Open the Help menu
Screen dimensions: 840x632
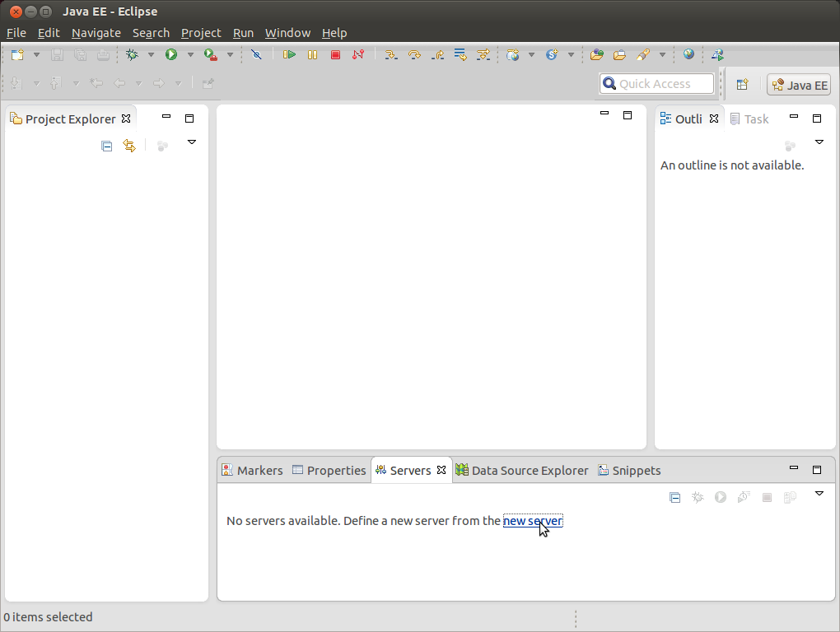point(334,33)
